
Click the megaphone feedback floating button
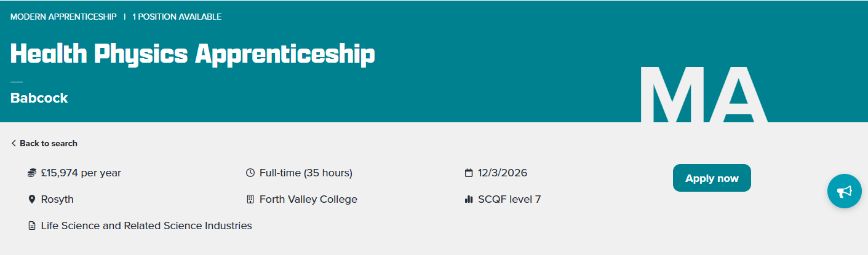844,191
